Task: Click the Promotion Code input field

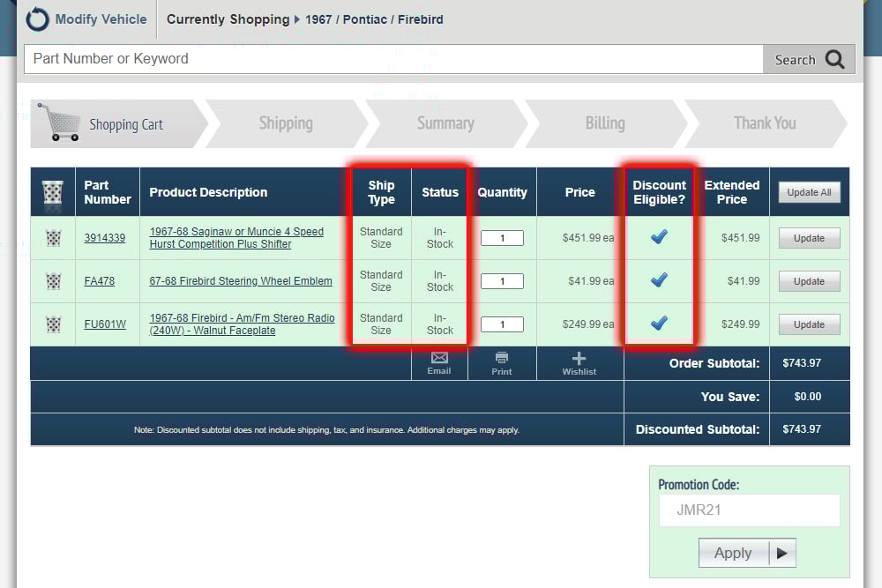Action: pyautogui.click(x=749, y=510)
